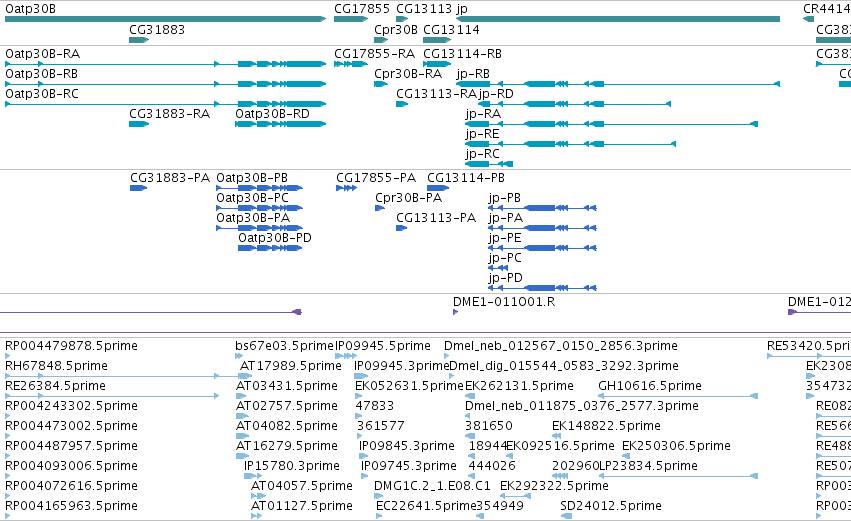Viewport: 851px width, 521px height.
Task: Click the CG17855-RA transcript label
Action: [x=374, y=54]
